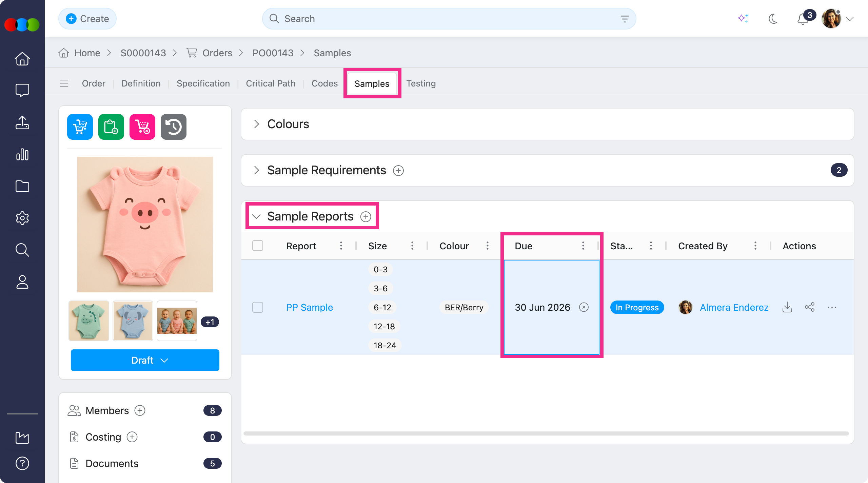The image size is (868, 483).
Task: Click the In Progress status badge
Action: [637, 307]
